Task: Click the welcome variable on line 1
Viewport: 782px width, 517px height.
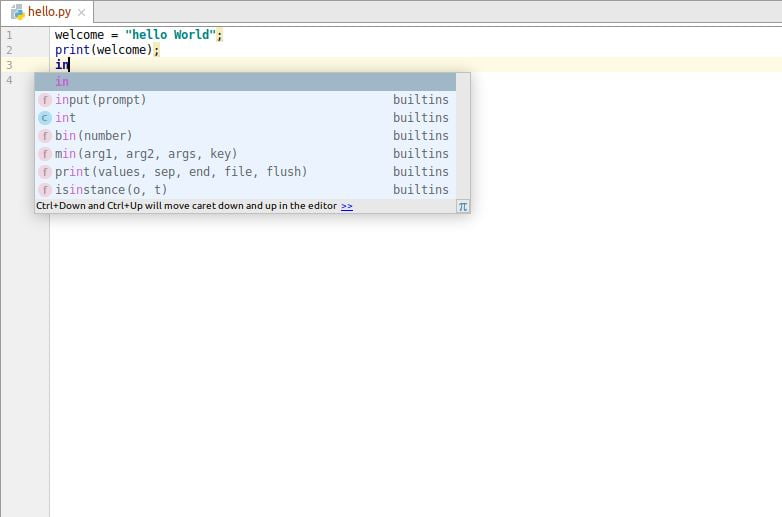Action: click(79, 35)
